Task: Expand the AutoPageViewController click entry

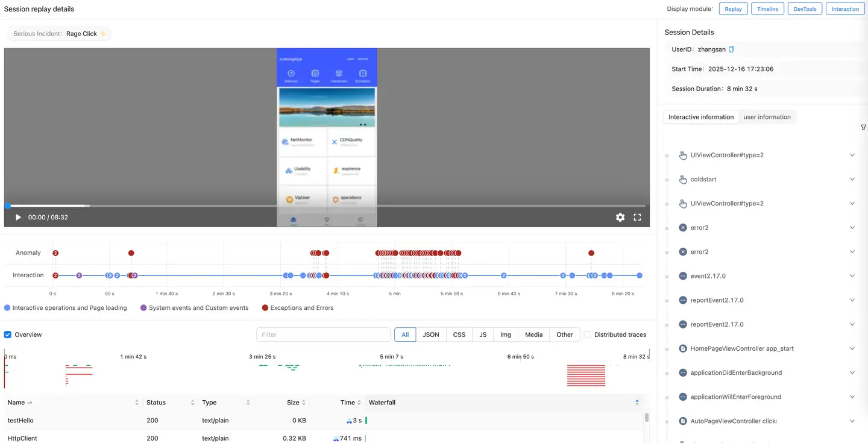Action: [x=852, y=421]
